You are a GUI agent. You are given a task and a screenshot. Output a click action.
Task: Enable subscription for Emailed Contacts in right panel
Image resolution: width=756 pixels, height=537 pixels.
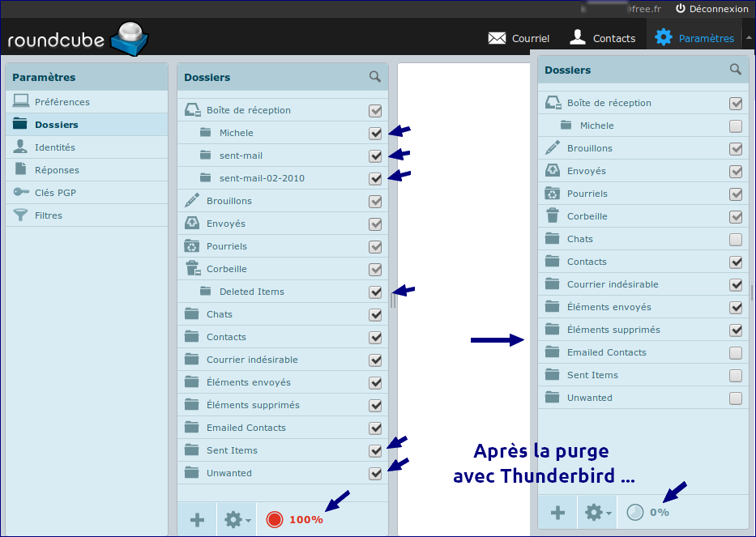pos(736,353)
